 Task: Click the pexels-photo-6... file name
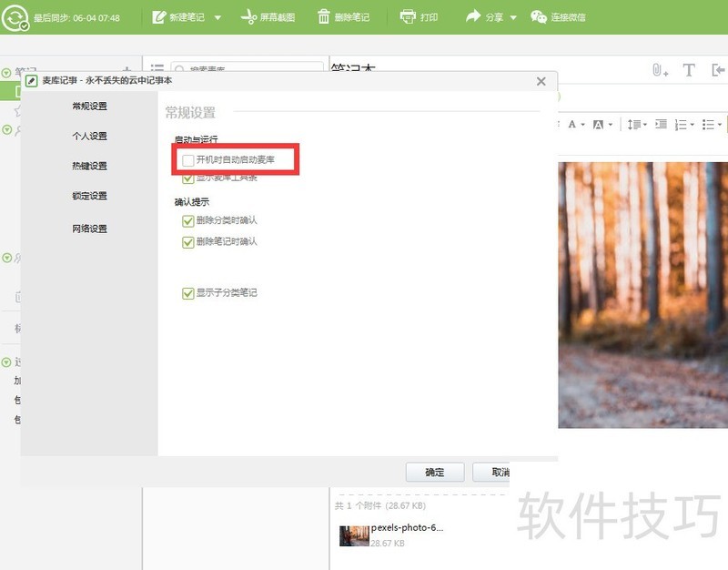407,528
